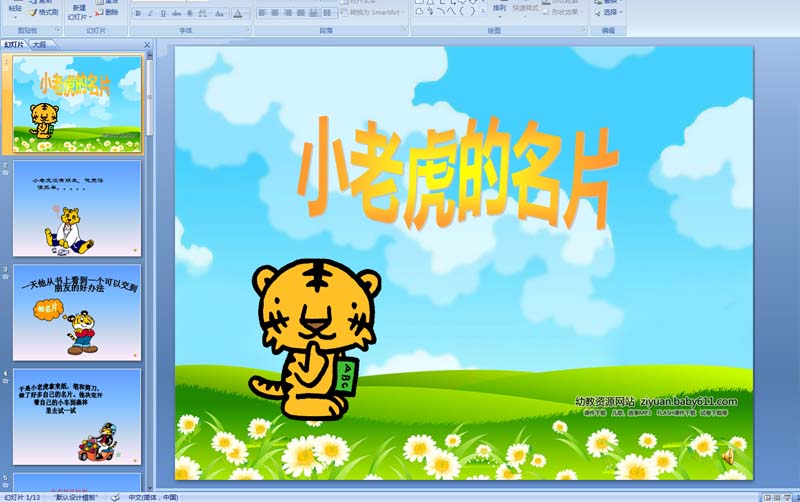Select the tiger cartoon image on slide
Viewport: 800px width, 502px height.
[x=315, y=339]
